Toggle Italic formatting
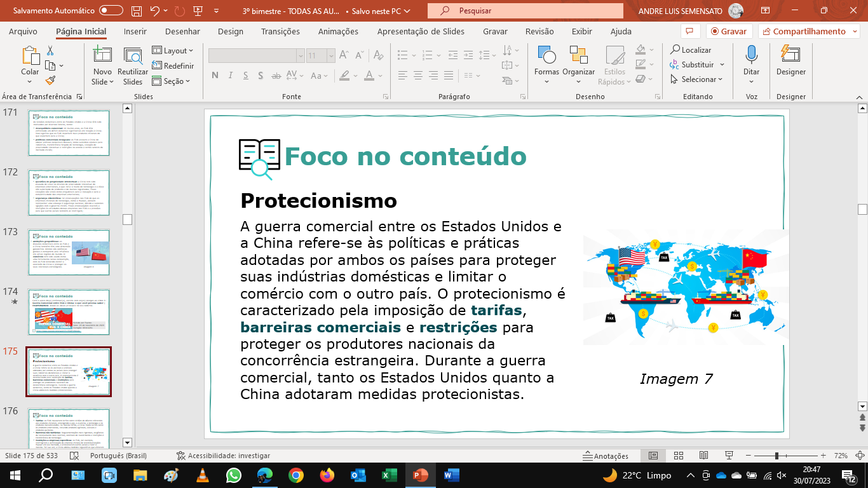This screenshot has width=868, height=488. [x=231, y=76]
